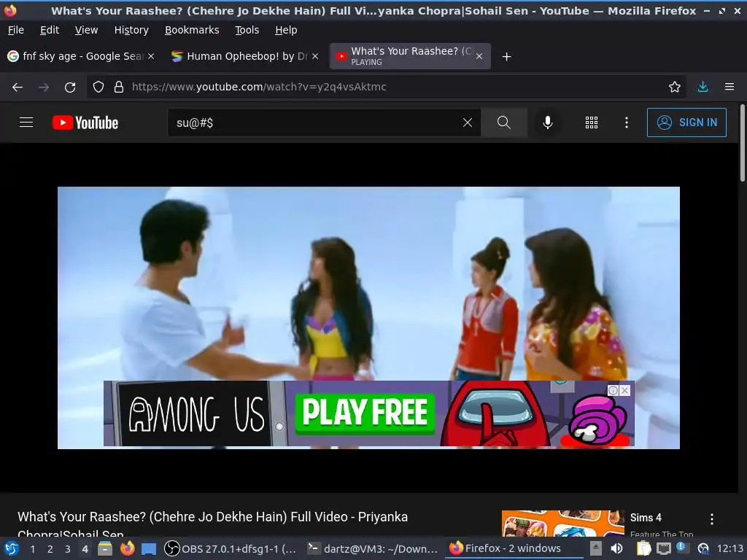The height and width of the screenshot is (560, 747).
Task: Click the YouTube search magnifier button
Action: click(503, 122)
